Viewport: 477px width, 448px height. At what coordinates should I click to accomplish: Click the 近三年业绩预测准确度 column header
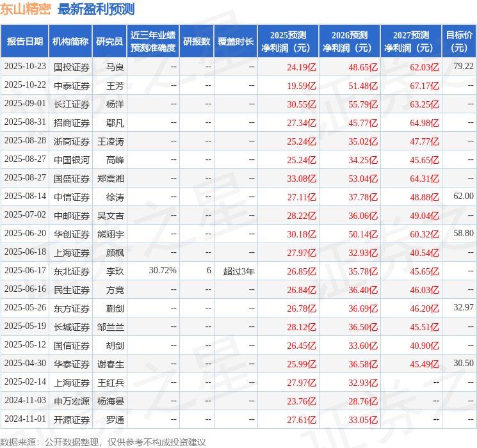tap(153, 42)
